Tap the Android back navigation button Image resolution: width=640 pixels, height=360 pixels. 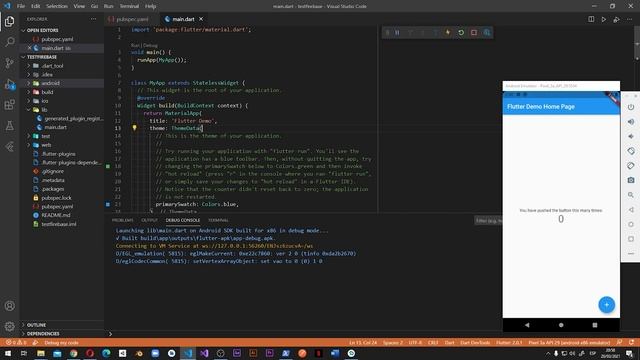tap(527, 325)
